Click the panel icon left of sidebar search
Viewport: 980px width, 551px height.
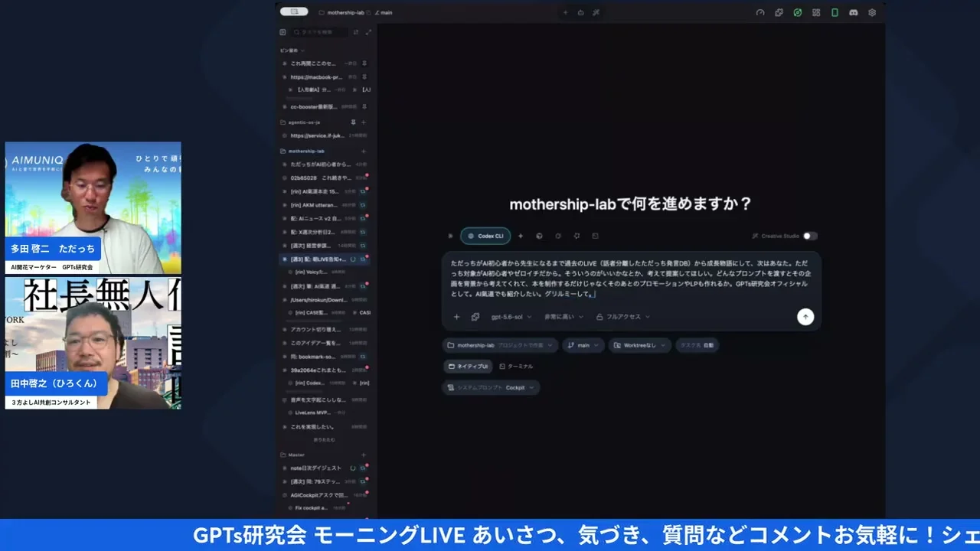click(283, 32)
